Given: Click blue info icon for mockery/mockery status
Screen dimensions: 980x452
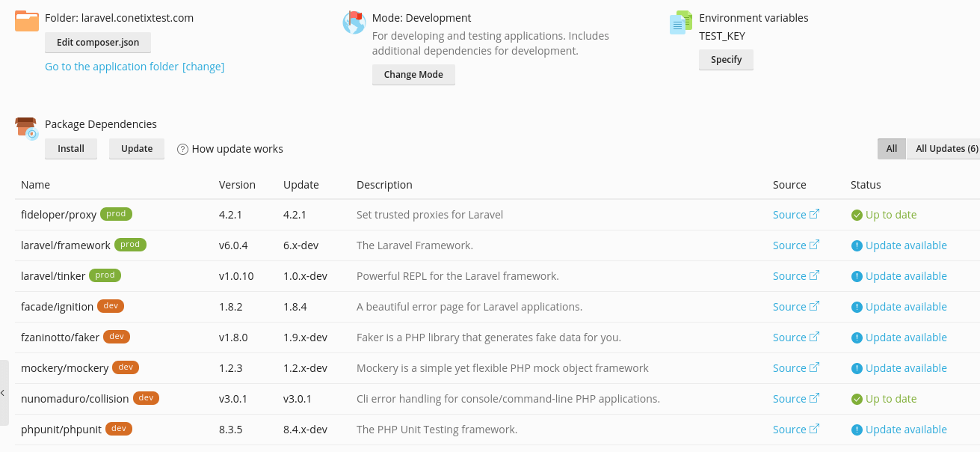Looking at the screenshot, I should click(x=857, y=368).
